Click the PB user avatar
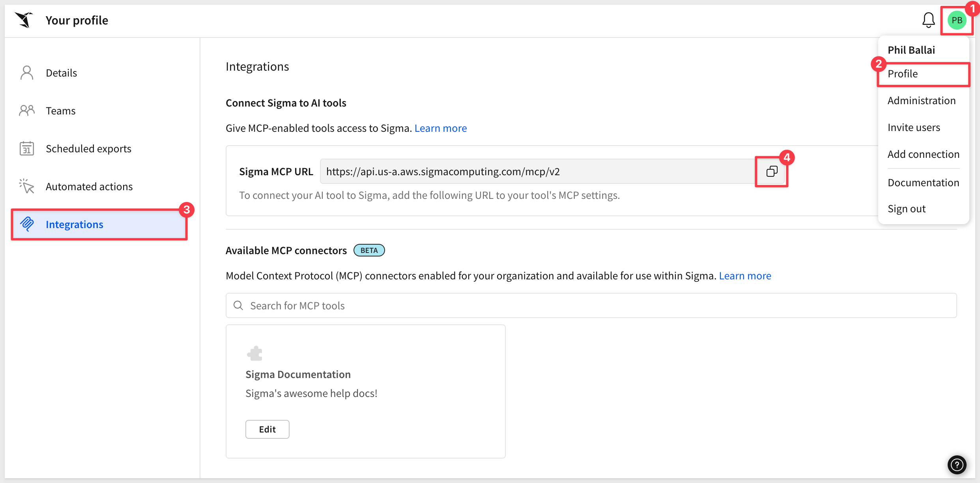Screen dimensions: 980x483 tap(957, 20)
